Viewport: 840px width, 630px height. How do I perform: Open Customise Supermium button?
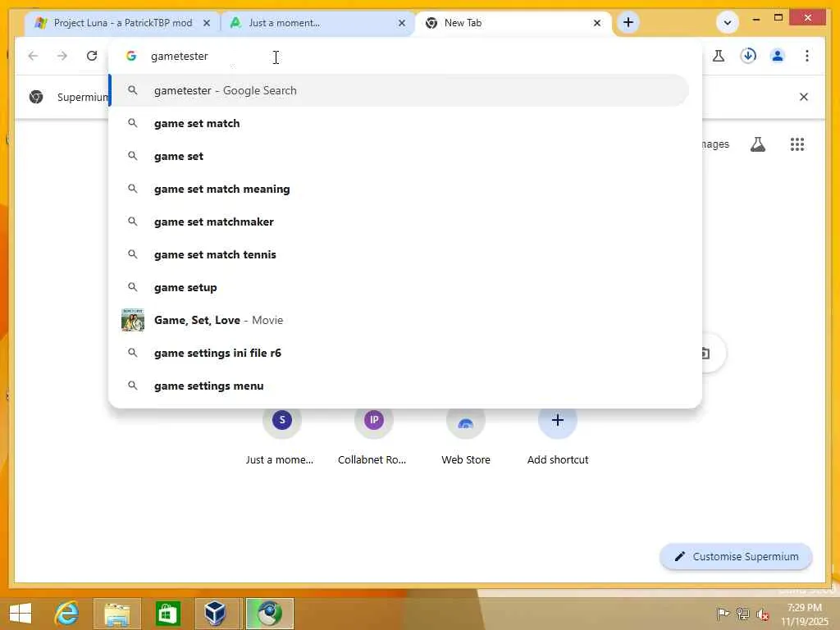coord(736,557)
